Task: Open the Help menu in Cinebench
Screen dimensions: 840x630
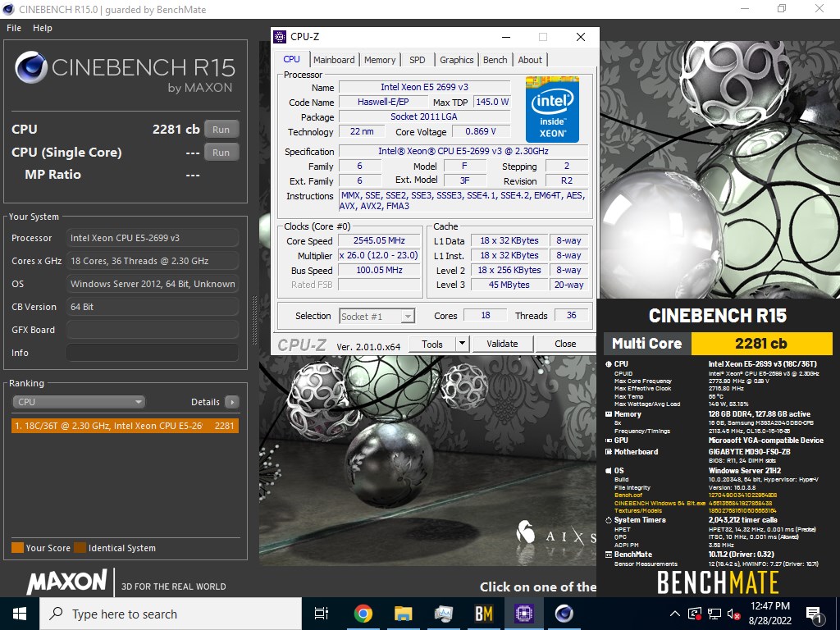Action: (x=43, y=28)
